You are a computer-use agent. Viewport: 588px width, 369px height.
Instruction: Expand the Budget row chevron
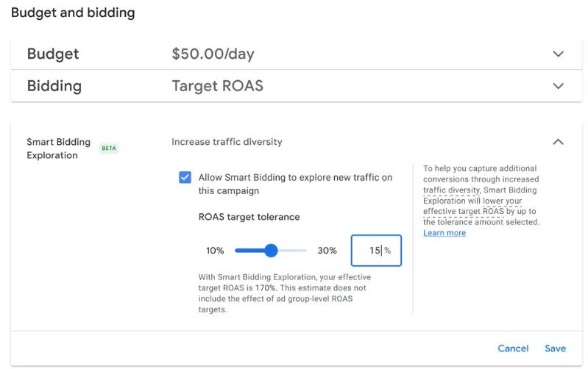(558, 54)
